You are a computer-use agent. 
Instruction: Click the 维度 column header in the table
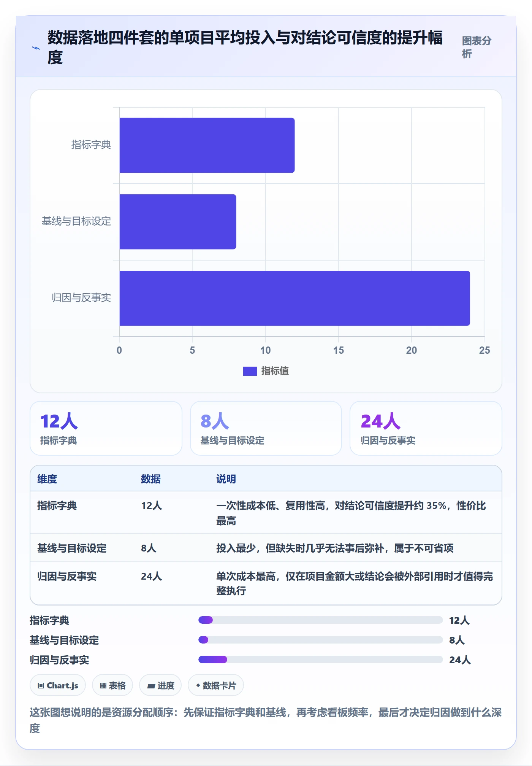(47, 479)
